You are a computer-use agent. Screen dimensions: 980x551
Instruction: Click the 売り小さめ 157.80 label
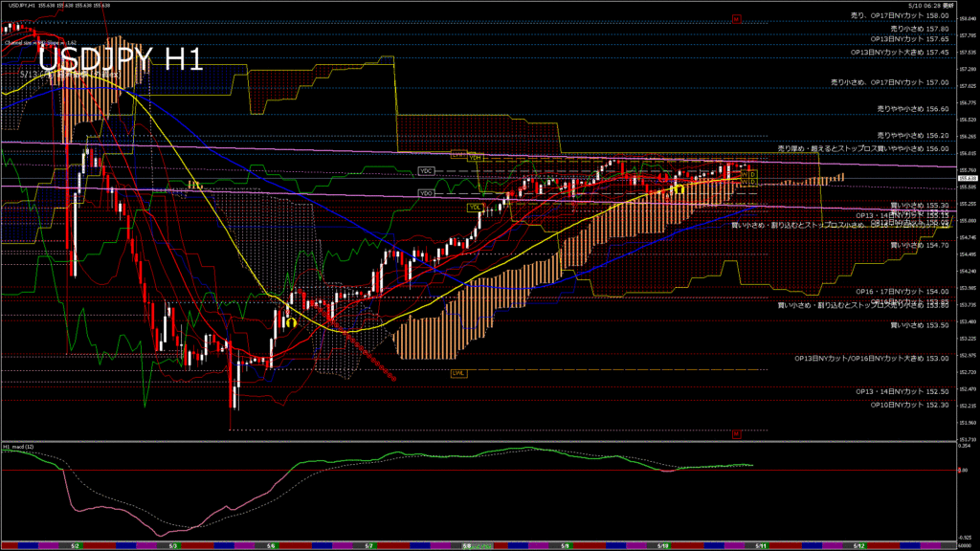920,29
